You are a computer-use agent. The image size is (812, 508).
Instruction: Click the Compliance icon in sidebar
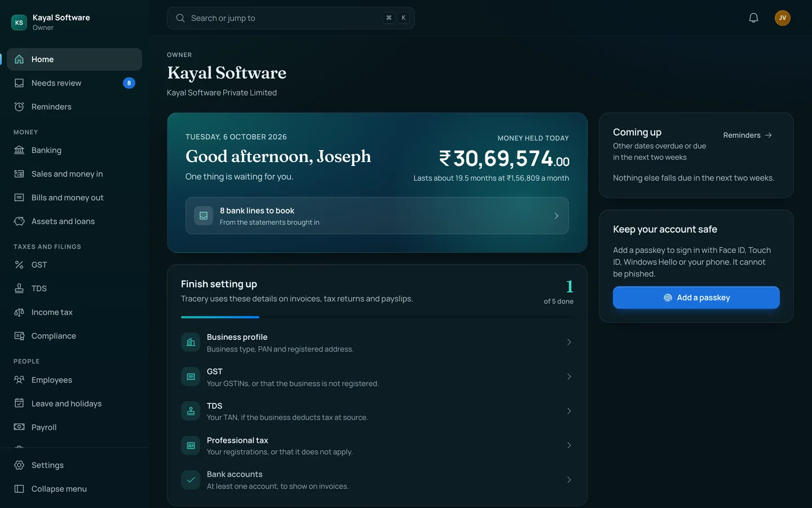pyautogui.click(x=19, y=336)
